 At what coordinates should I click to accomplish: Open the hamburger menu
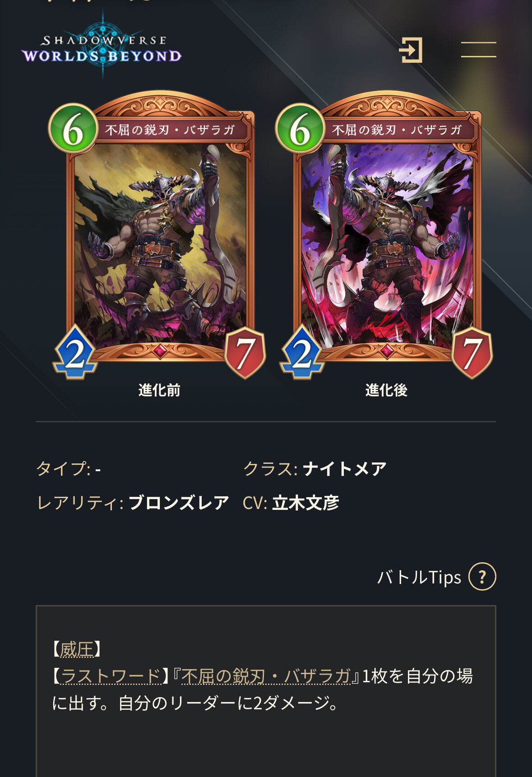[x=478, y=50]
